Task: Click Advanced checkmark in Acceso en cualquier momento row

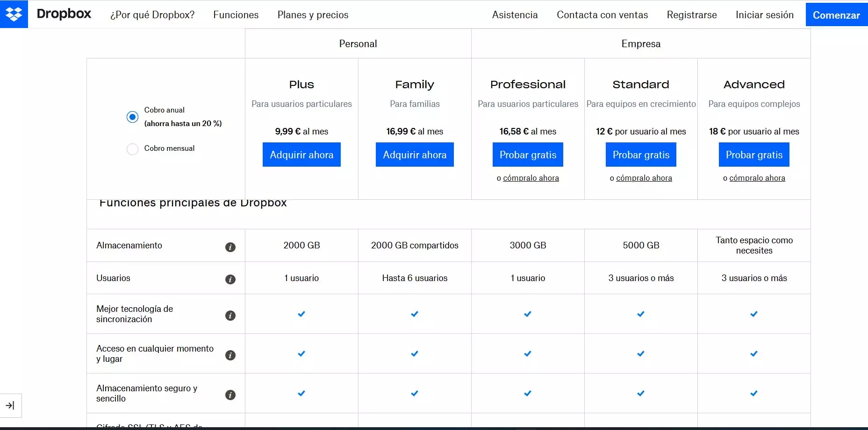Action: pos(754,353)
